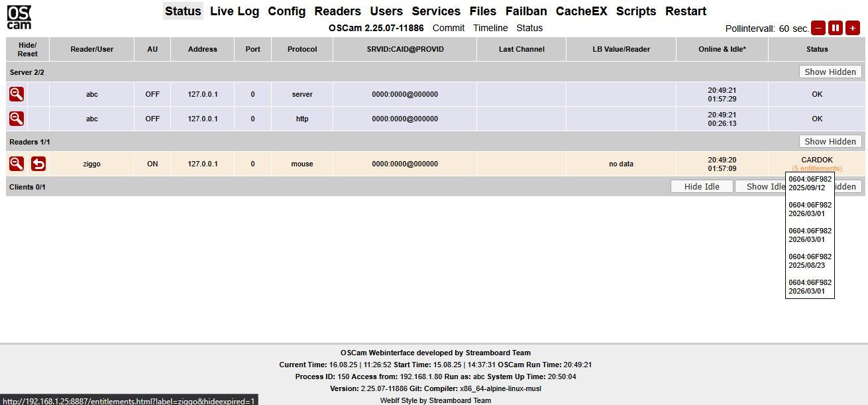Click the Hide/Reset column header
Image resolution: width=868 pixels, height=405 pixels.
[27, 49]
